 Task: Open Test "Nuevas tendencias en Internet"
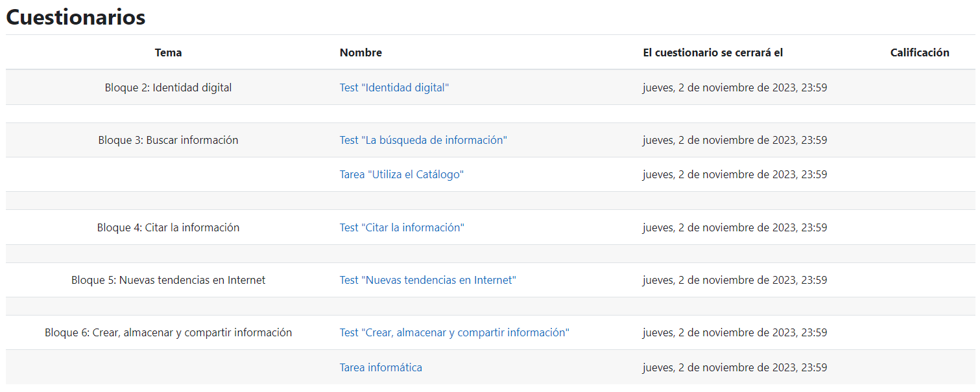tap(427, 280)
